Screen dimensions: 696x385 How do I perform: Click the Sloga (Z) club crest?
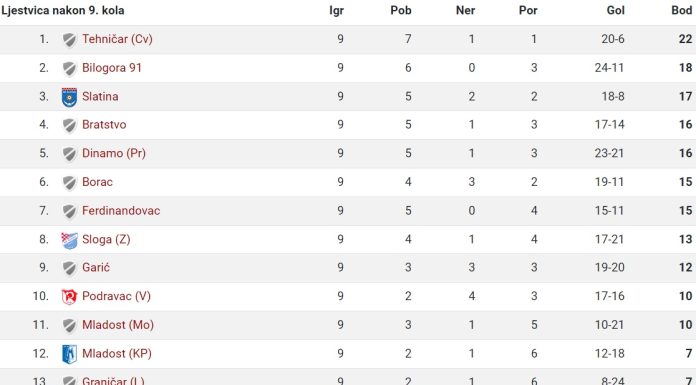(x=69, y=240)
